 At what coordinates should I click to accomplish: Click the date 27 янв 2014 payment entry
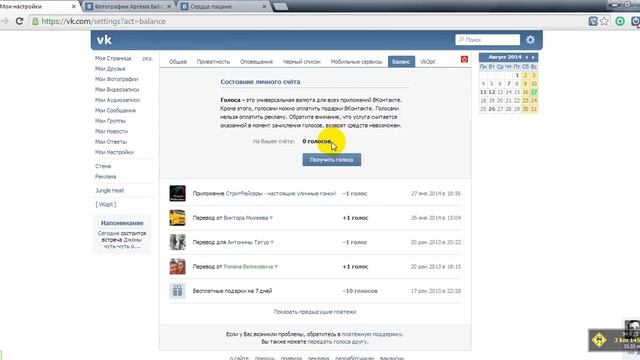point(436,193)
